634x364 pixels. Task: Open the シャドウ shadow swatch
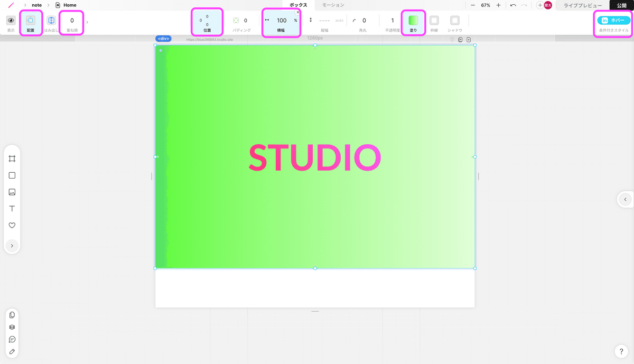coord(455,21)
